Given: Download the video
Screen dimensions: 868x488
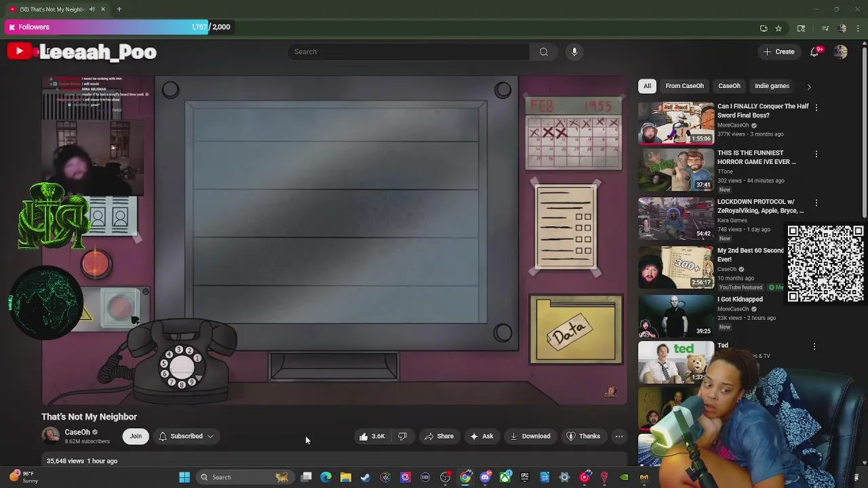Looking at the screenshot, I should (530, 436).
